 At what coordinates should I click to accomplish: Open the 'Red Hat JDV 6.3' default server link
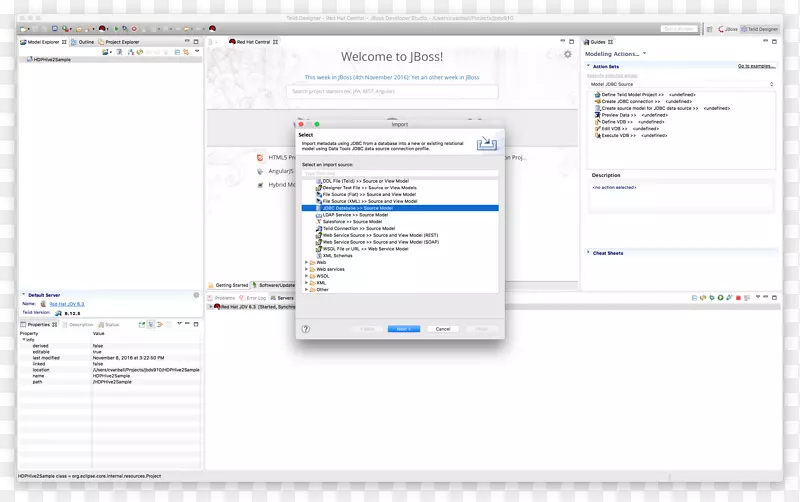pyautogui.click(x=67, y=304)
